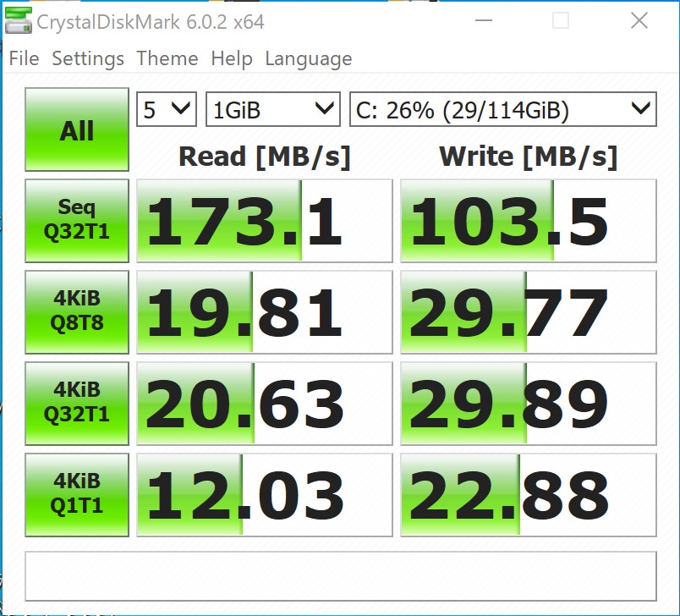Close the CrystalDiskMark window

tap(639, 20)
